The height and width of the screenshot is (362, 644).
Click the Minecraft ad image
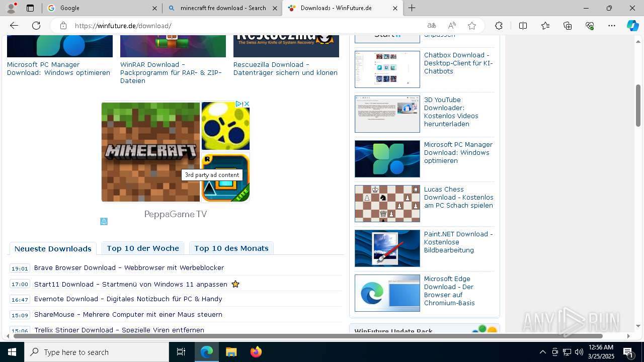(150, 152)
